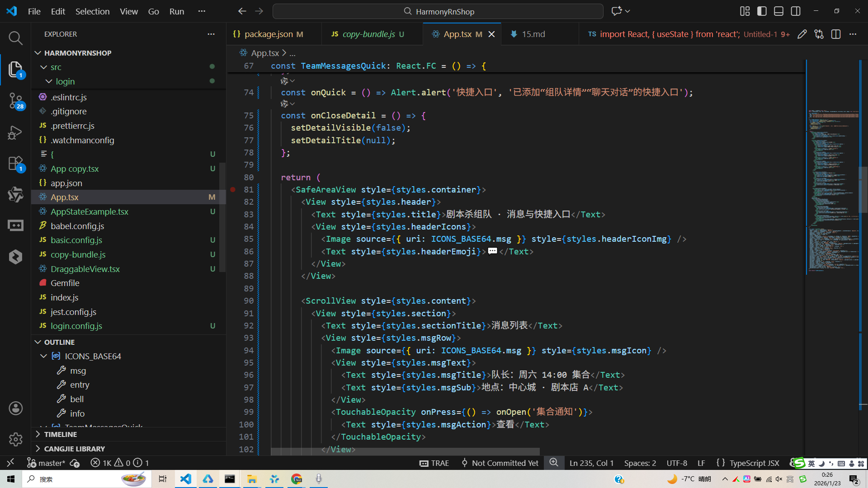Click the errors and warnings status indicator
868x488 pixels.
[x=120, y=463]
